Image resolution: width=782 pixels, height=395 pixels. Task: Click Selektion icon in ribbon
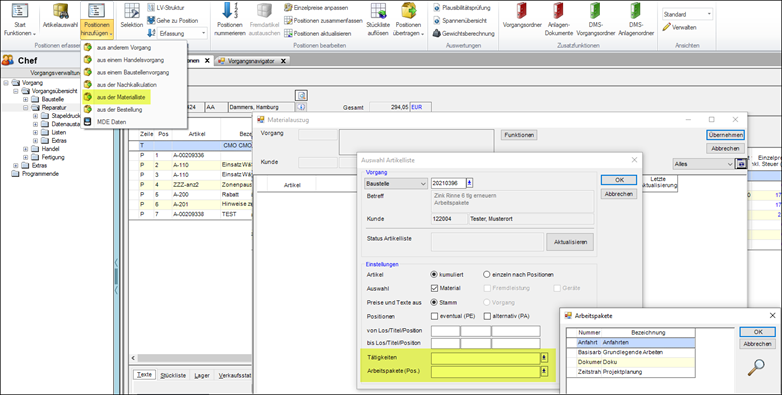click(x=132, y=16)
